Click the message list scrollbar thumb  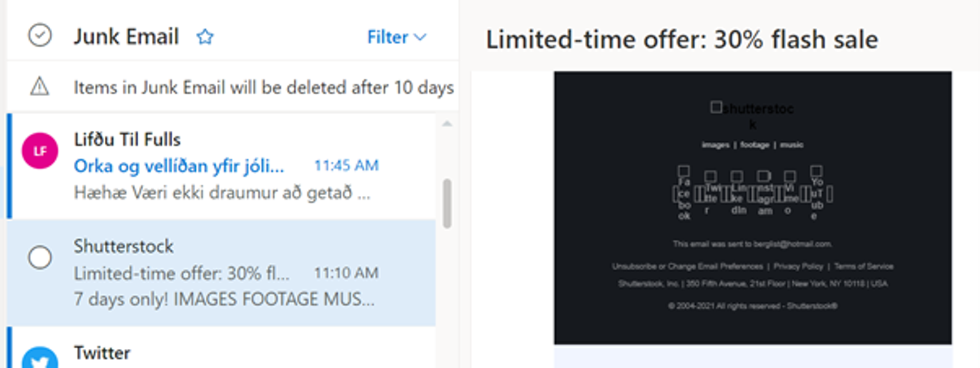click(x=447, y=204)
